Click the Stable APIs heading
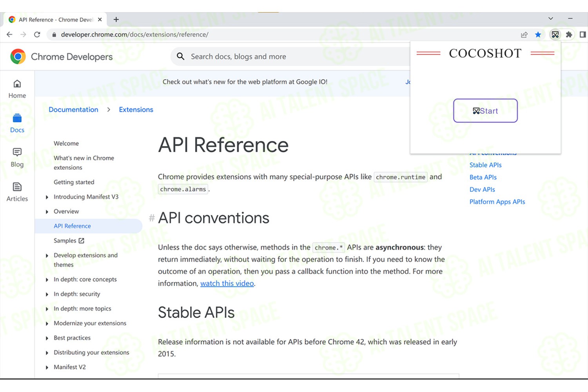This screenshot has width=588, height=392. tap(196, 312)
